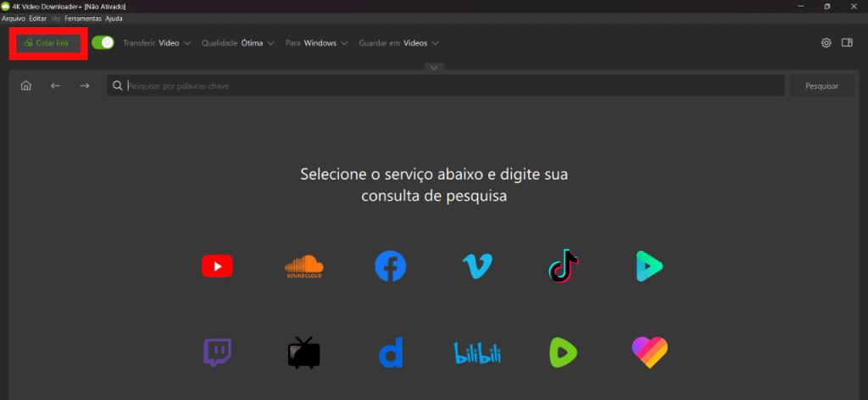Click the black TV set service icon

pos(304,353)
